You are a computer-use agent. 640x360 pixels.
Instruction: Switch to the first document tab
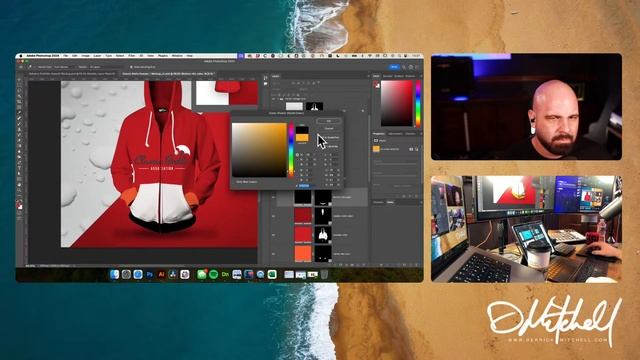(72, 74)
